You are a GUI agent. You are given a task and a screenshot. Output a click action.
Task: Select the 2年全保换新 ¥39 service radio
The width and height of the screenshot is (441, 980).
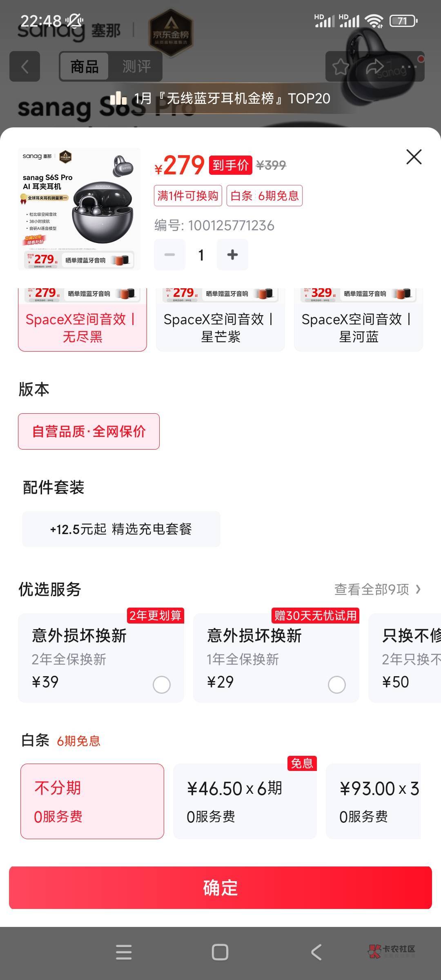[161, 685]
